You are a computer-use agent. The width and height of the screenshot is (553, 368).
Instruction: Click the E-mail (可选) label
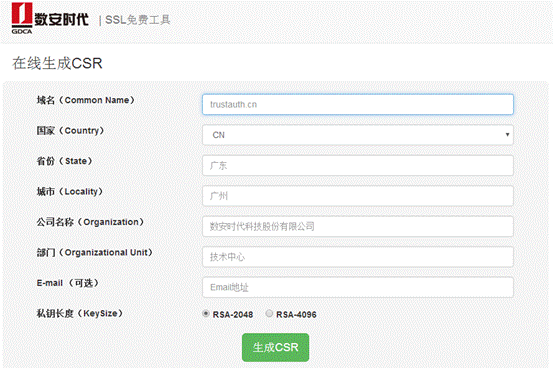(x=68, y=283)
